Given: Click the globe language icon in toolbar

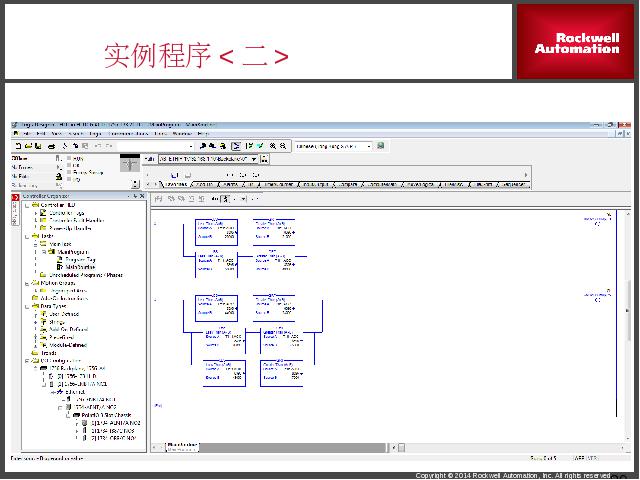Looking at the screenshot, I should tap(380, 146).
